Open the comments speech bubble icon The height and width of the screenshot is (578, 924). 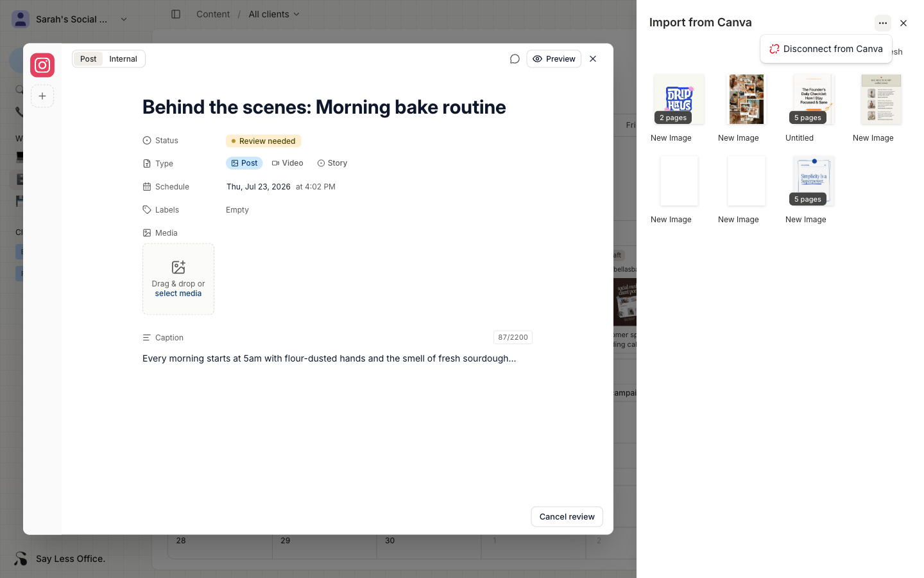[x=515, y=59]
